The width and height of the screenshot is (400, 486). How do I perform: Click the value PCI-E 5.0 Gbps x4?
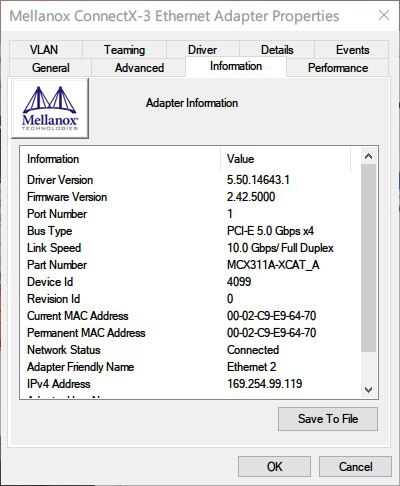[x=270, y=231]
